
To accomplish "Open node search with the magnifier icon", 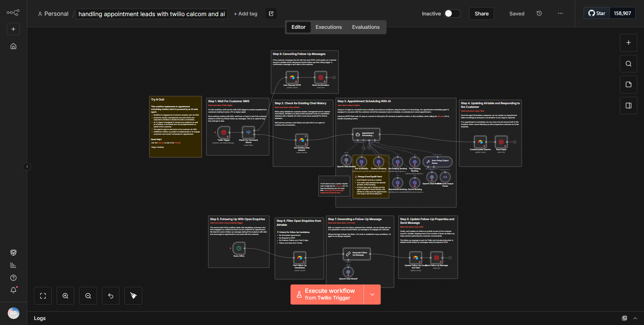I will click(x=628, y=63).
